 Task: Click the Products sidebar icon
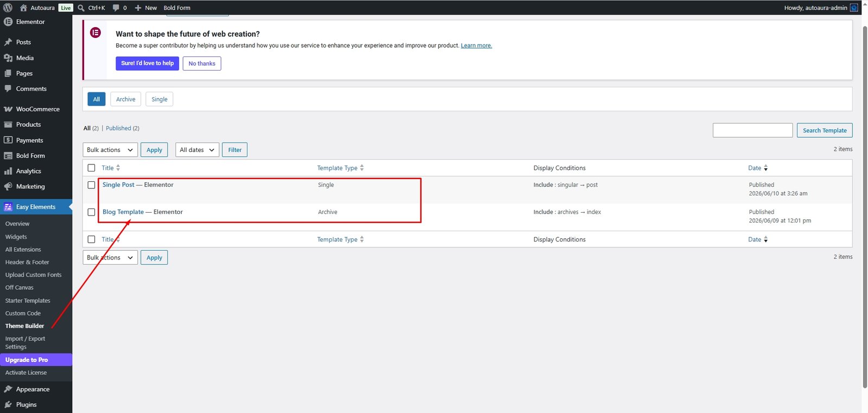8,124
